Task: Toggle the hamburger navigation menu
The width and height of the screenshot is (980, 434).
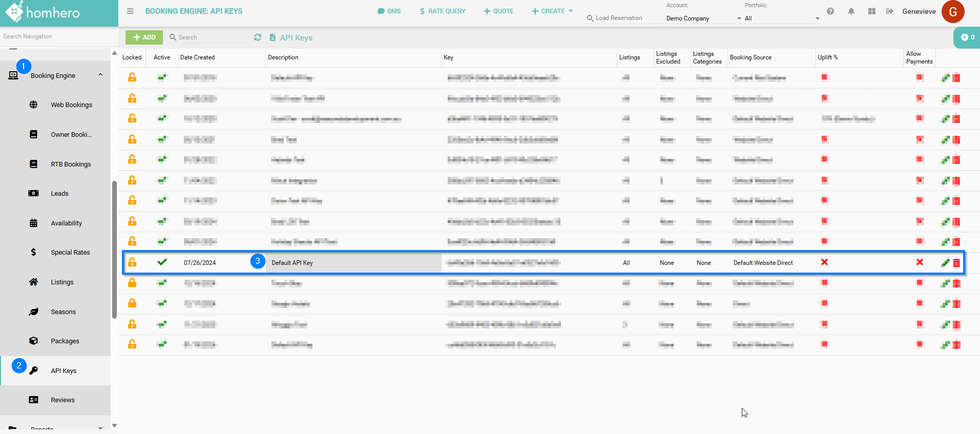Action: (130, 11)
